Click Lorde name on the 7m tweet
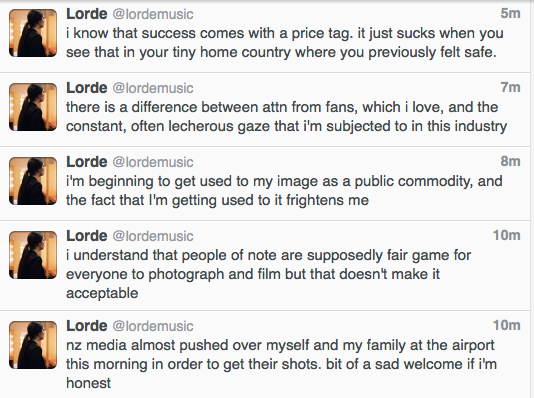Image resolution: width=534 pixels, height=398 pixels. (87, 88)
